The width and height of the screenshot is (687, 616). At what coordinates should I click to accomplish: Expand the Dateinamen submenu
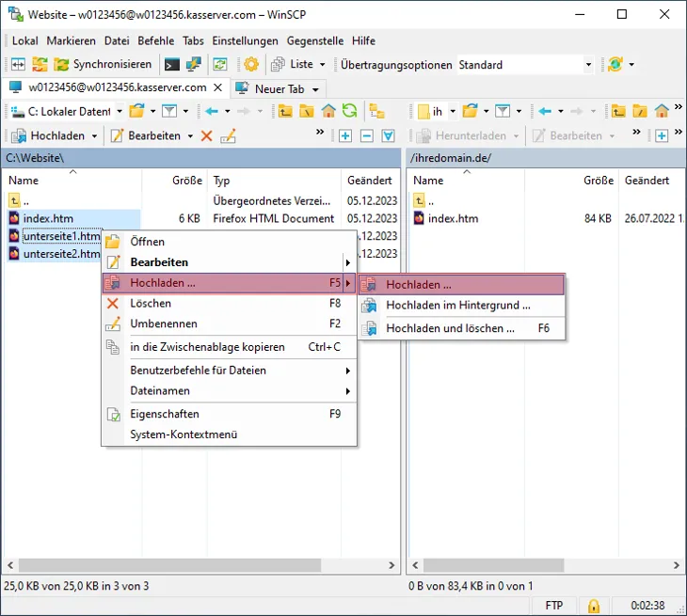(x=229, y=390)
